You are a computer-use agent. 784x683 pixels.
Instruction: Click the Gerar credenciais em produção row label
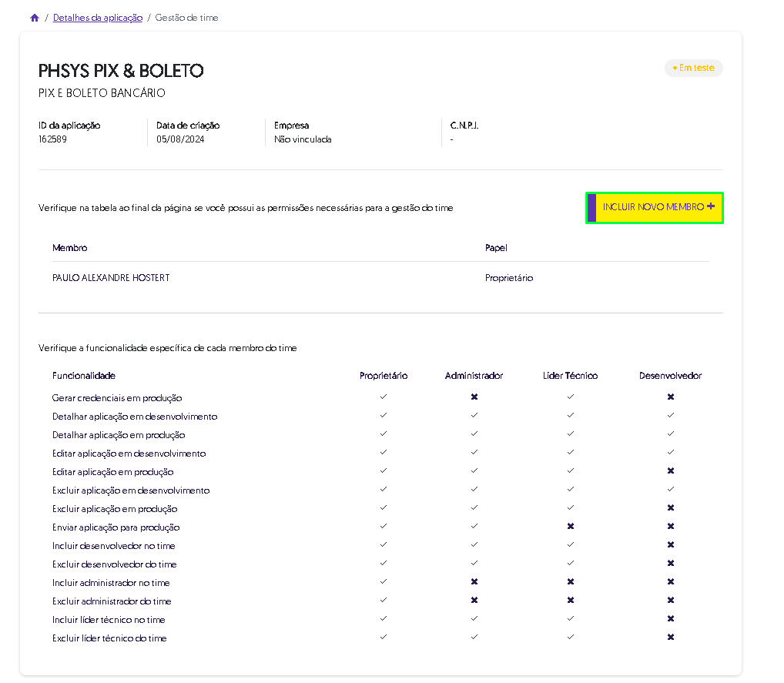click(x=117, y=399)
